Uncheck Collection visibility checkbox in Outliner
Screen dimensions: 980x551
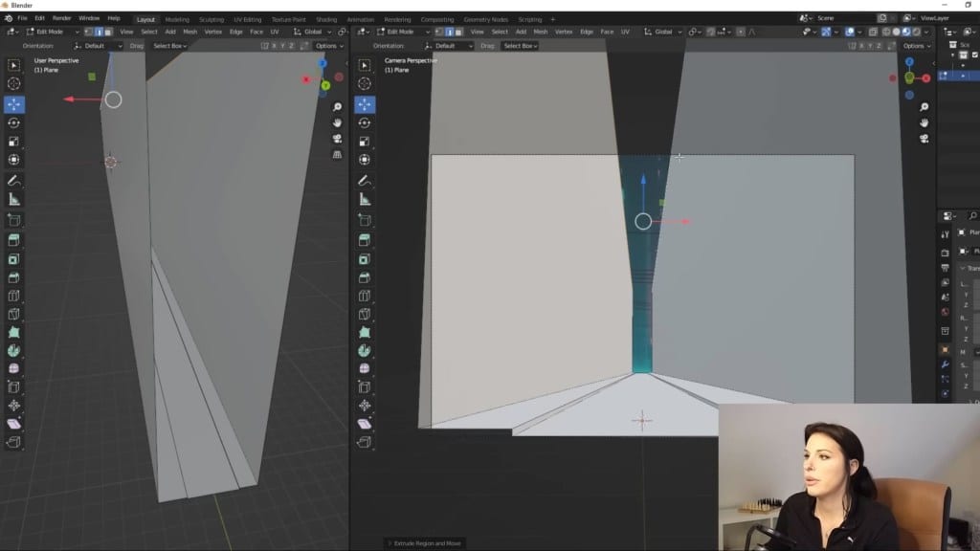[x=975, y=55]
